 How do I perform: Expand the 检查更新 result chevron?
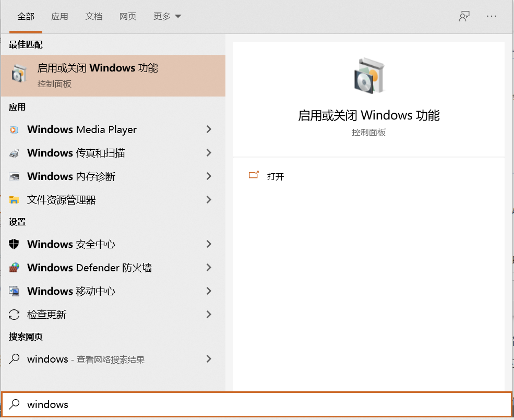pos(208,314)
